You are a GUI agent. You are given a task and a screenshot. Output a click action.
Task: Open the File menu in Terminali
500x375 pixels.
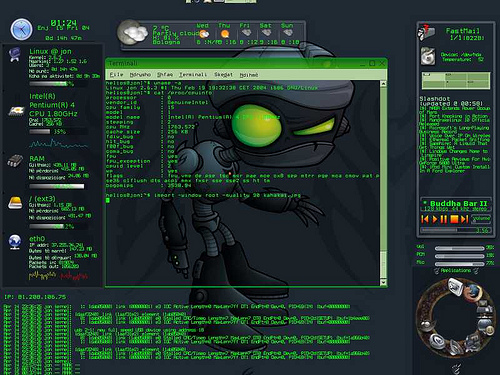tap(116, 75)
